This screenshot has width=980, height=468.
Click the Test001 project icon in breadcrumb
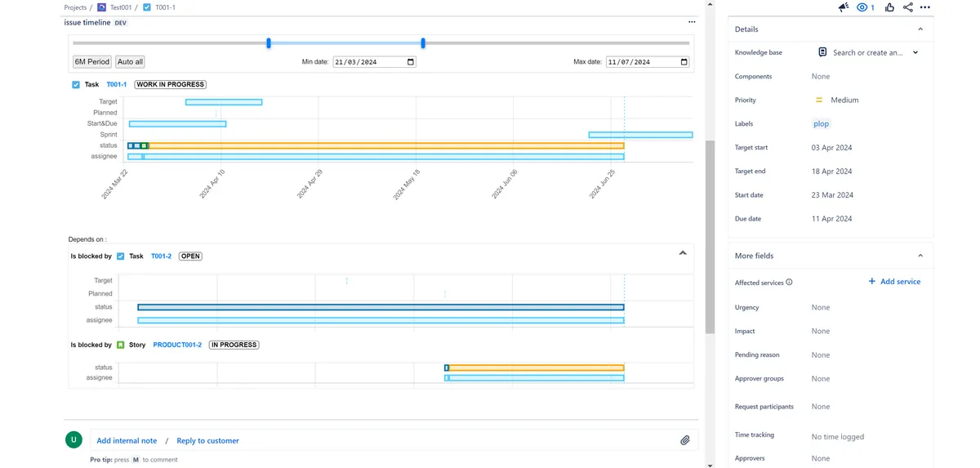(101, 7)
